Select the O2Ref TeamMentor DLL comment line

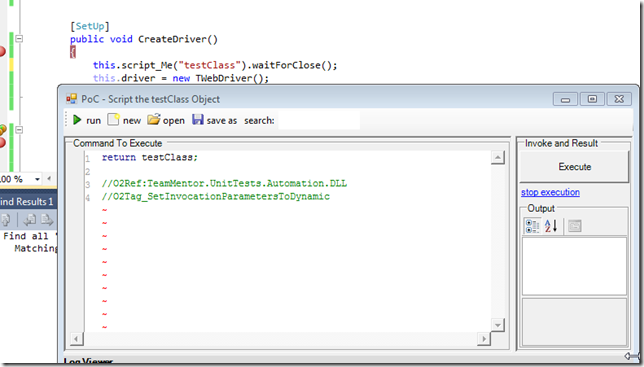[x=224, y=184]
